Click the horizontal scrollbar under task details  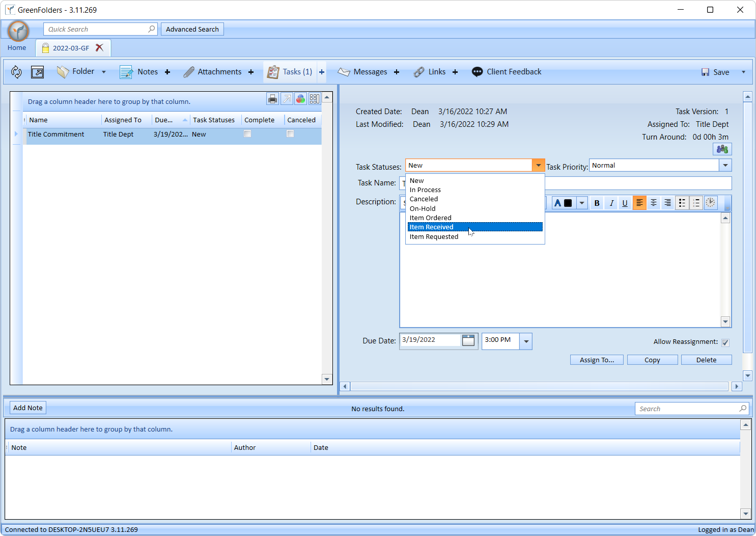point(541,387)
